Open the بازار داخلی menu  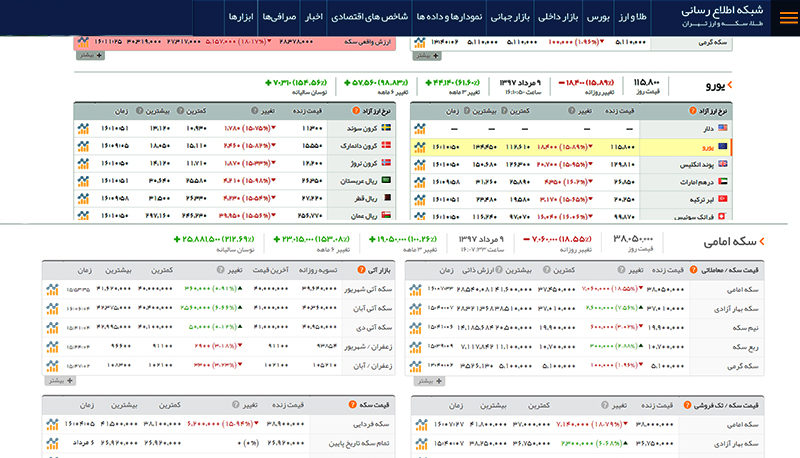click(558, 17)
